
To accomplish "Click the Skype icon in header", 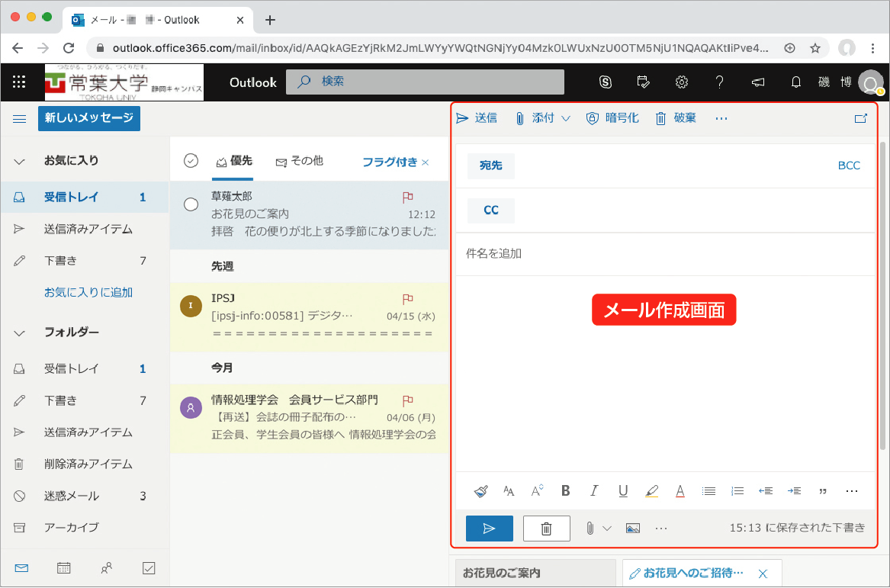I will pos(606,82).
